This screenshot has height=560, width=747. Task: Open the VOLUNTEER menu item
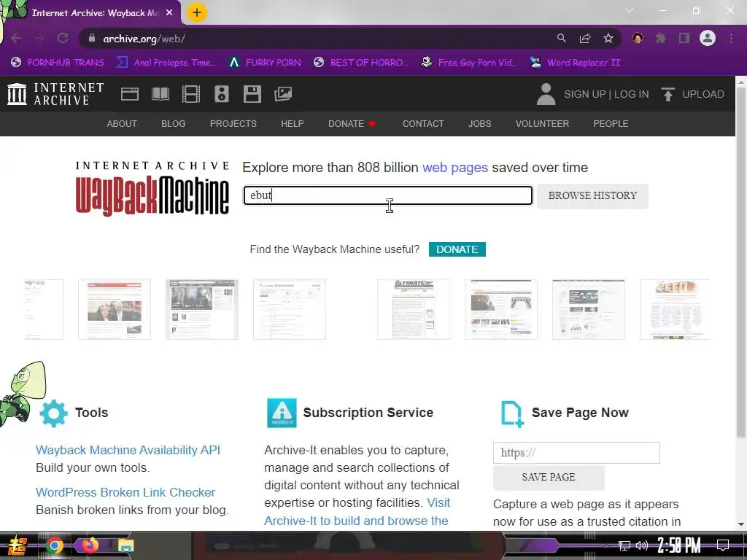542,124
